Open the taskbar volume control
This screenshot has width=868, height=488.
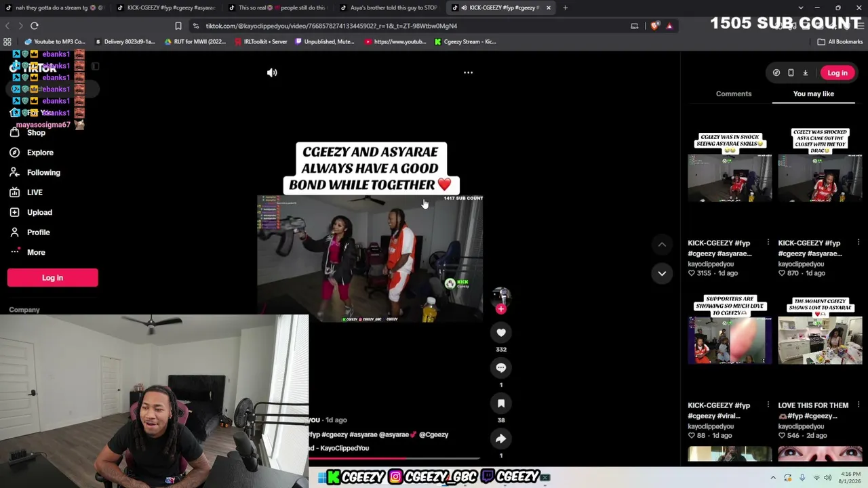click(827, 478)
